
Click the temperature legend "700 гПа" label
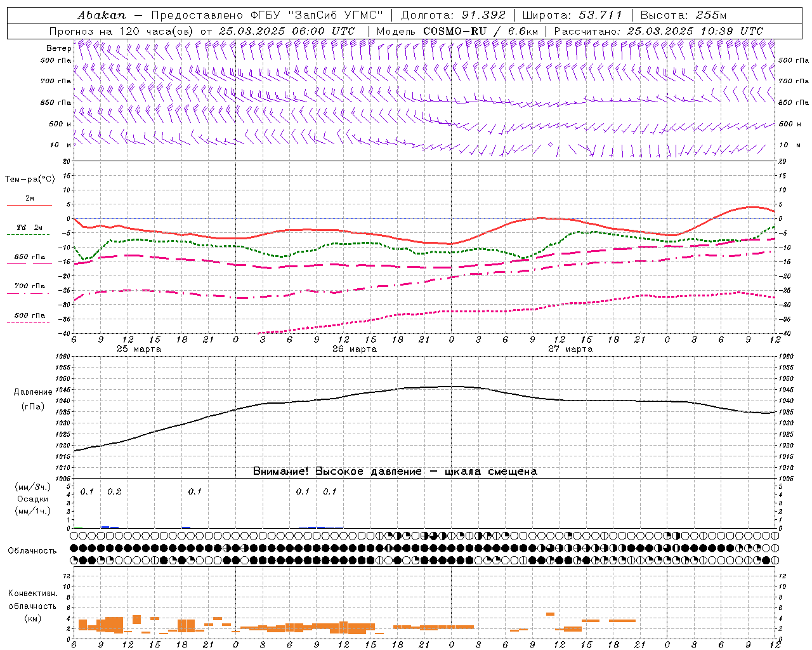(30, 286)
